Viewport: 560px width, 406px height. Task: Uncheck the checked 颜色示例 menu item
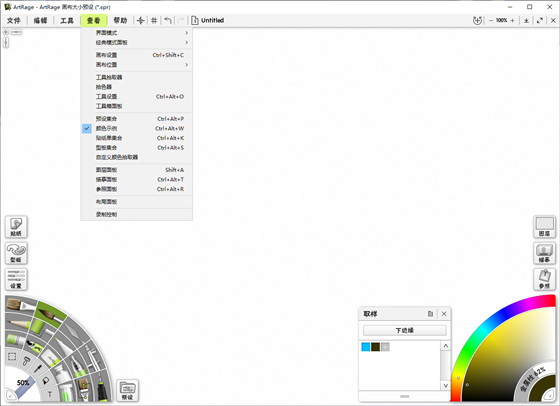[137, 128]
